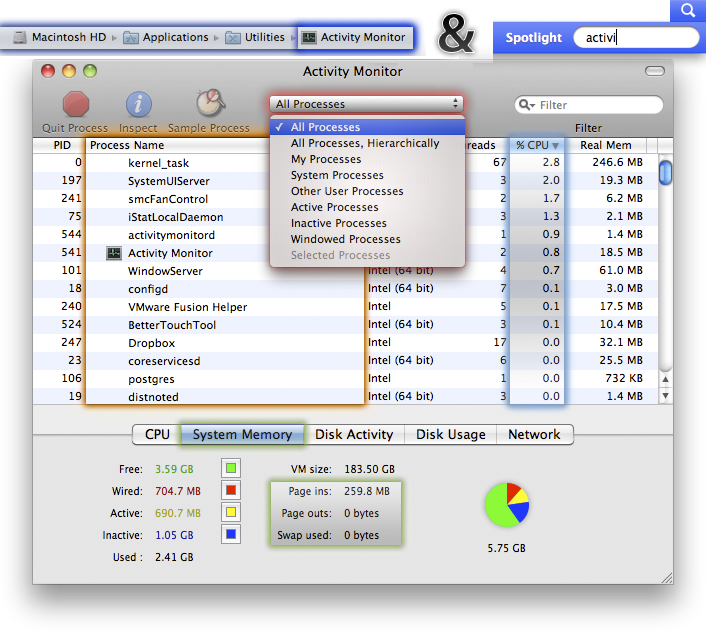
Task: Click the green Free memory swatch
Action: click(231, 468)
